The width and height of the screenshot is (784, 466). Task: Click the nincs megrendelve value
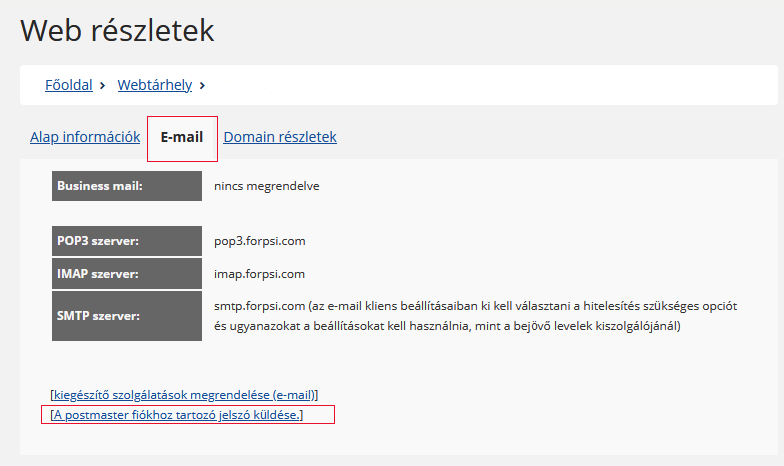pos(266,186)
